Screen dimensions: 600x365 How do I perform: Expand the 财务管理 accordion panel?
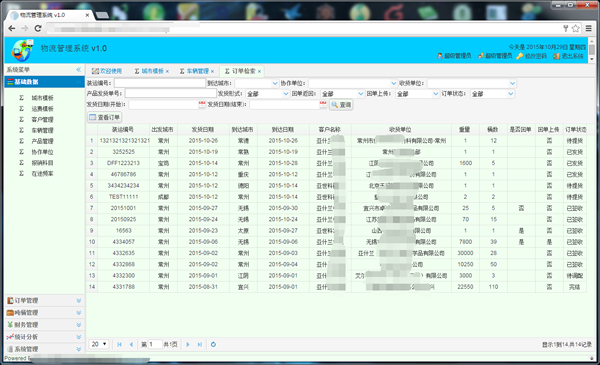(44, 325)
